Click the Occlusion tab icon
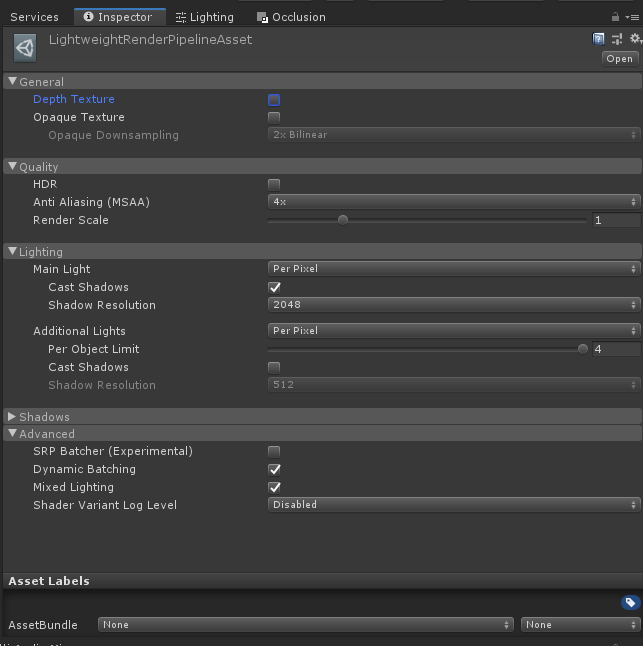Viewport: 643px width, 646px height. (262, 17)
